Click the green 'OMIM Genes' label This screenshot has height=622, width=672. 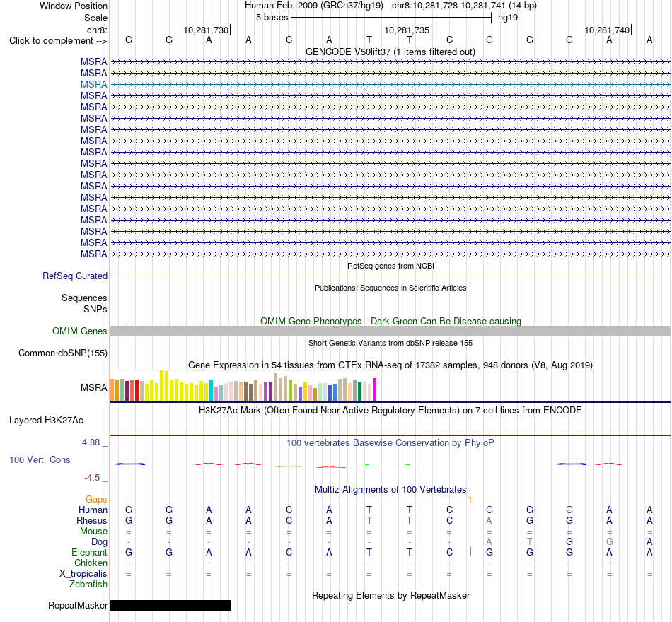(80, 331)
